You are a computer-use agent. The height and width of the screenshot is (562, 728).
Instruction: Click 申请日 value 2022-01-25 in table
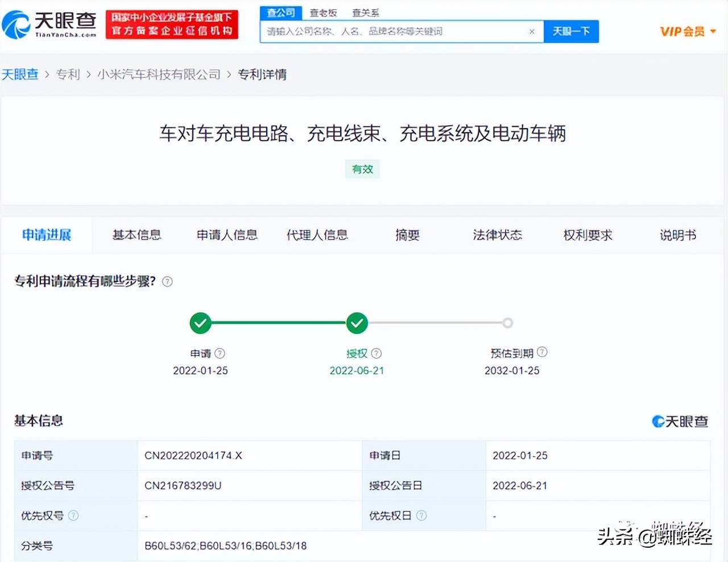coord(520,456)
